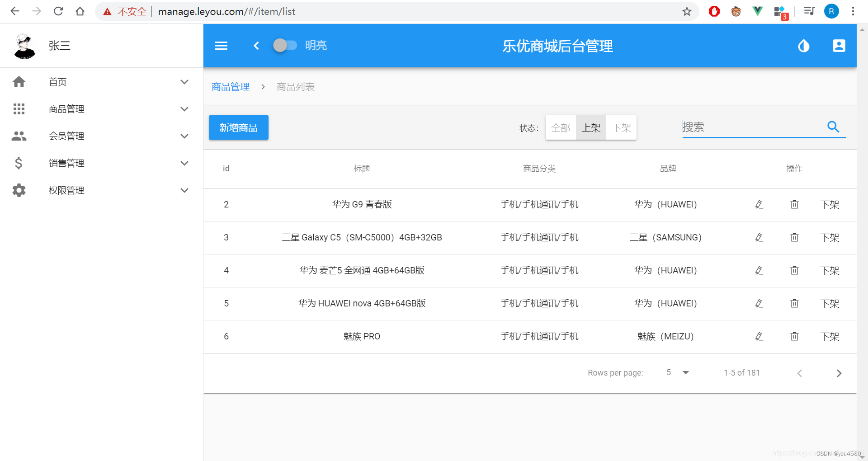Expand the 销售管理 menu chevron
This screenshot has height=461, width=868.
(184, 163)
